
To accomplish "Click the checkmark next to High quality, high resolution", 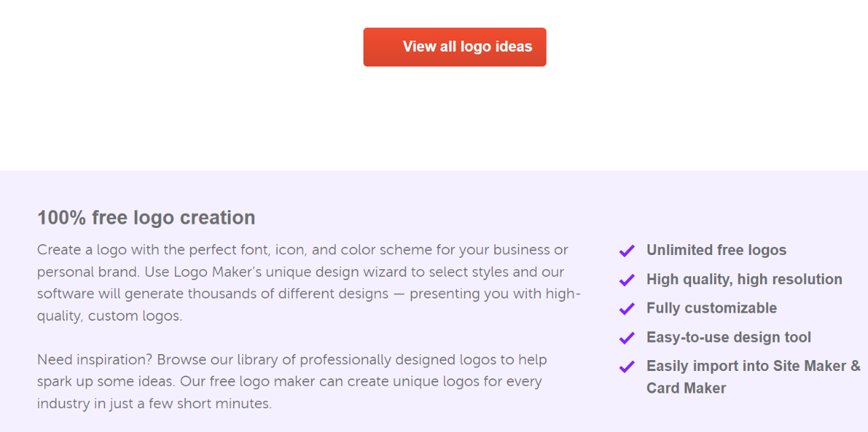I will point(627,280).
